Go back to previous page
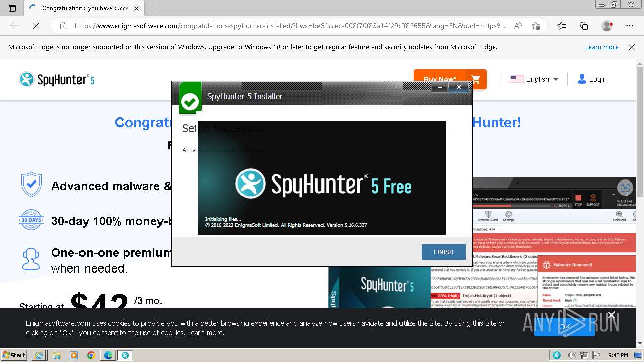This screenshot has height=362, width=644. click(14, 26)
